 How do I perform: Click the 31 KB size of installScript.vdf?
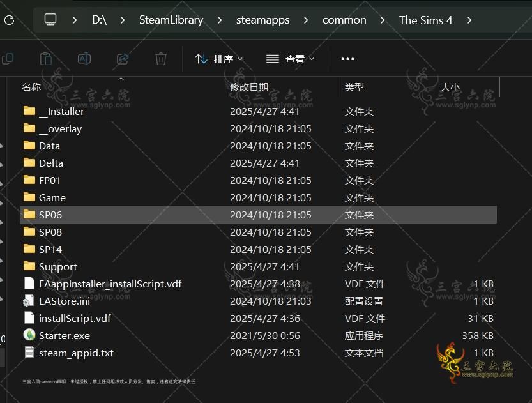[480, 318]
